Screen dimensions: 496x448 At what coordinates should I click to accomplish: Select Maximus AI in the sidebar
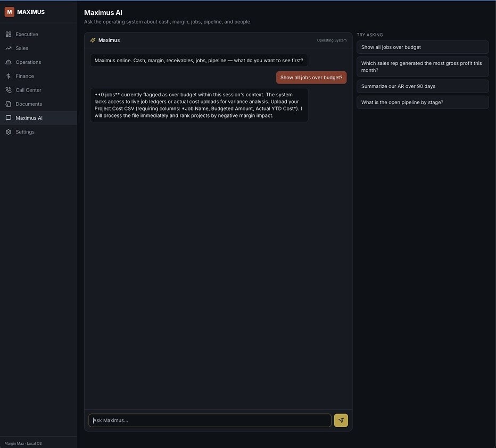[x=38, y=118]
